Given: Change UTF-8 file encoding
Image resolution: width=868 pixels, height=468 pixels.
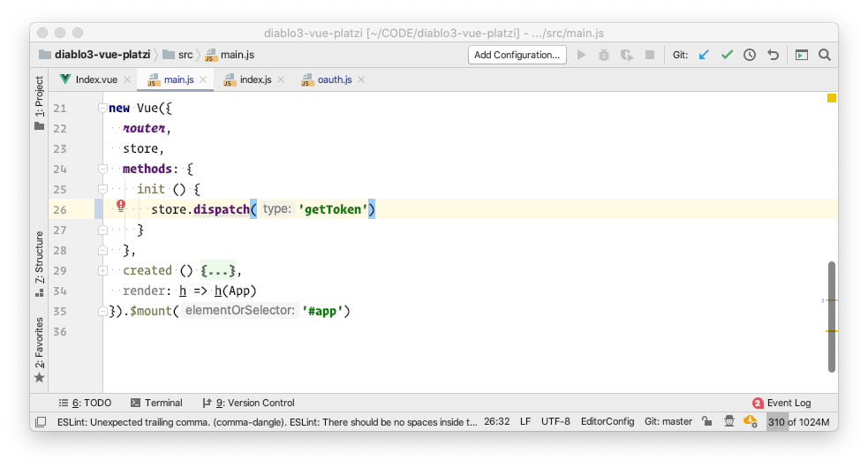Looking at the screenshot, I should tap(555, 421).
